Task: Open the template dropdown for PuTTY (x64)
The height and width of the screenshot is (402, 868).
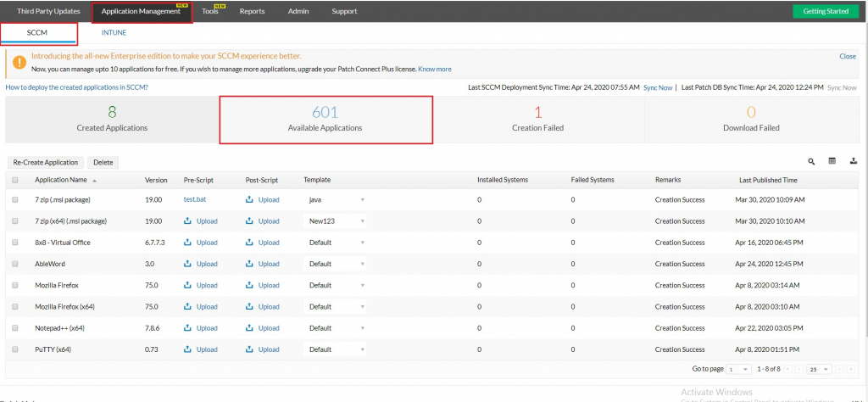Action: [x=335, y=349]
